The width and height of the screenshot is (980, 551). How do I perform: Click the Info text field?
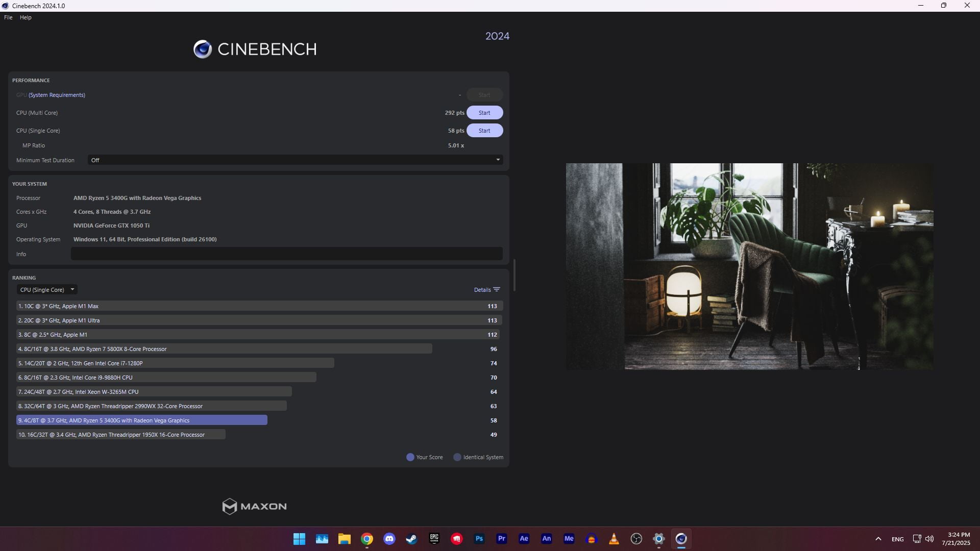[287, 254]
